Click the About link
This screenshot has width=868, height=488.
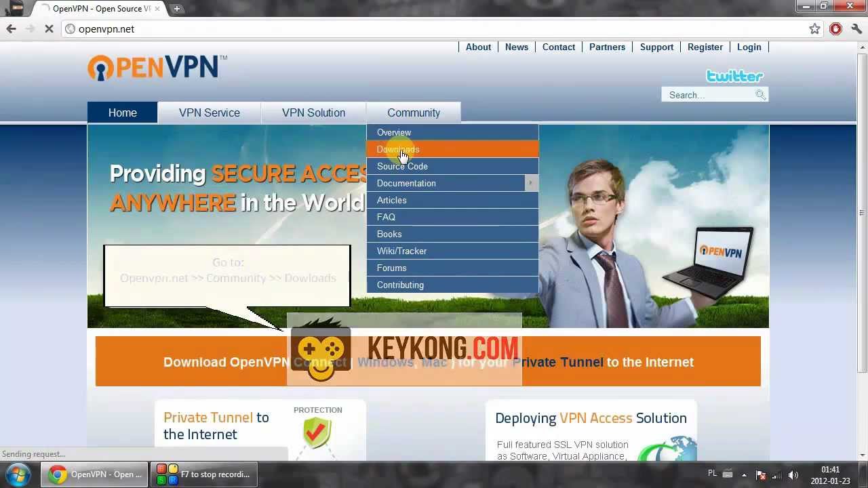click(x=478, y=47)
